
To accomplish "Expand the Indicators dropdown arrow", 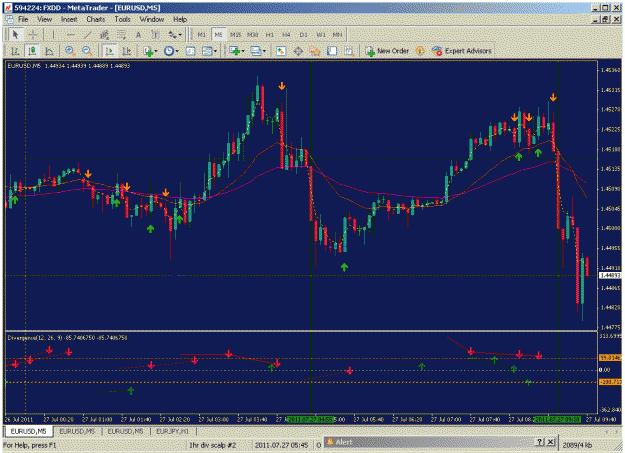I will (x=156, y=51).
